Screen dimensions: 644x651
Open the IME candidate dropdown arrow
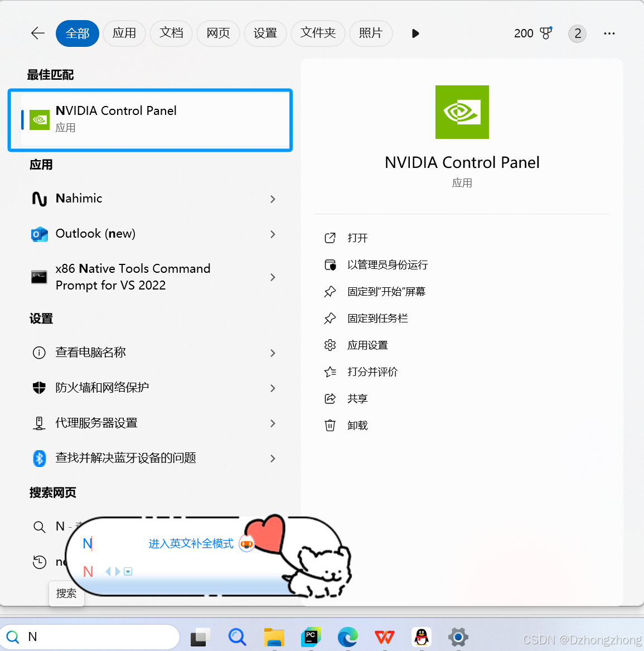pos(128,572)
